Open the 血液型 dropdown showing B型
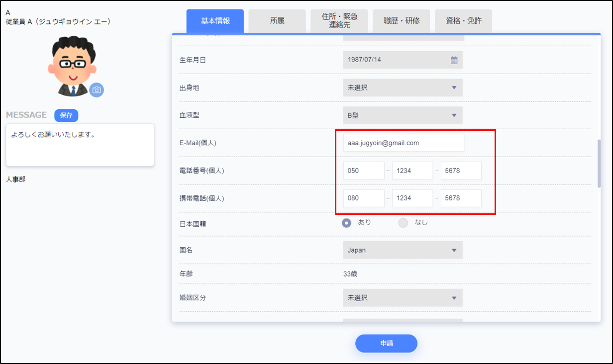The height and width of the screenshot is (364, 613). (x=403, y=115)
